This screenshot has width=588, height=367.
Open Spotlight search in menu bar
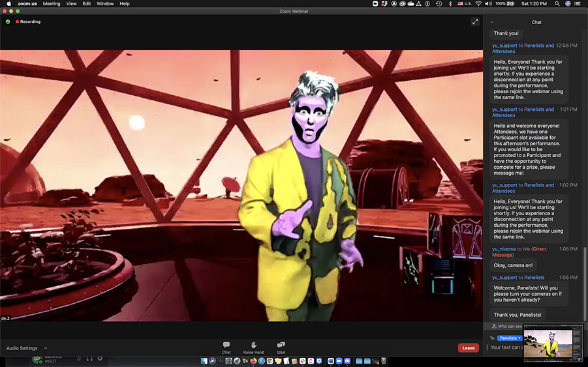[557, 4]
